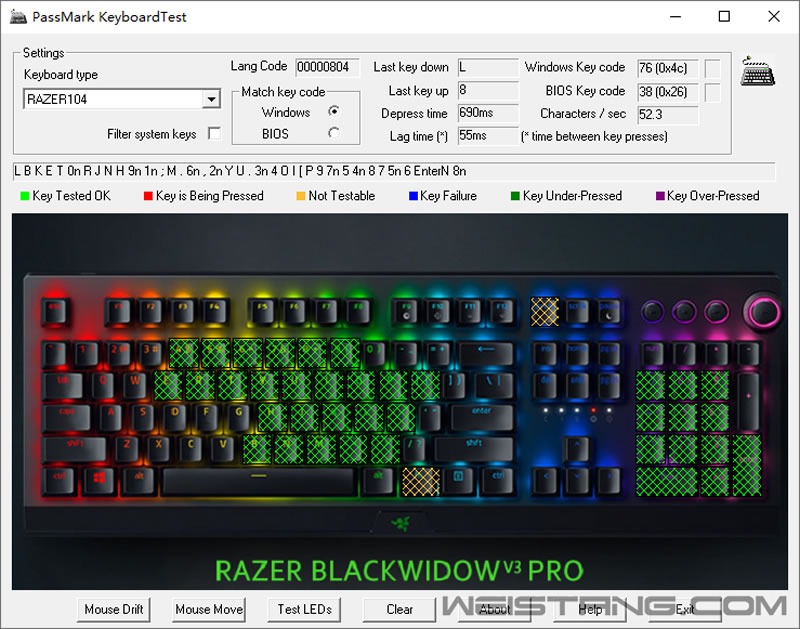Image resolution: width=800 pixels, height=629 pixels.
Task: Click the purple Key Over-Pressed legend swatch
Action: [x=660, y=196]
